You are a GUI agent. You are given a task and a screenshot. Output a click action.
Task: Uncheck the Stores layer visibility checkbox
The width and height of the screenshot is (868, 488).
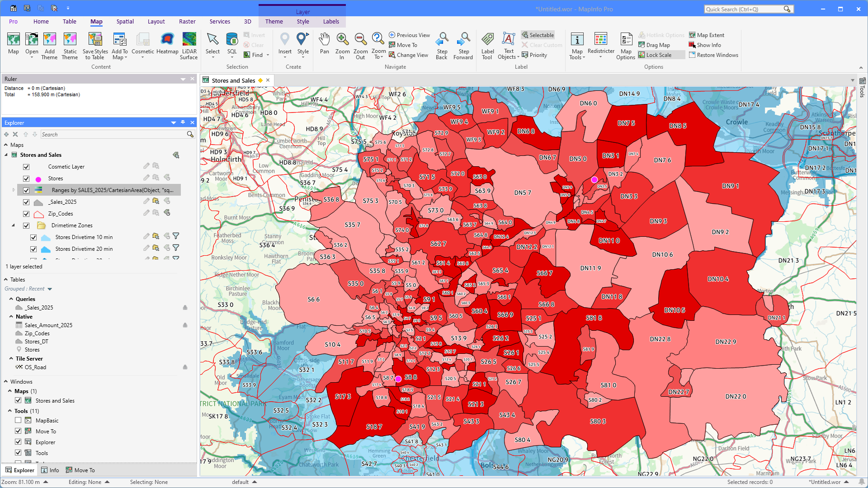(x=26, y=178)
